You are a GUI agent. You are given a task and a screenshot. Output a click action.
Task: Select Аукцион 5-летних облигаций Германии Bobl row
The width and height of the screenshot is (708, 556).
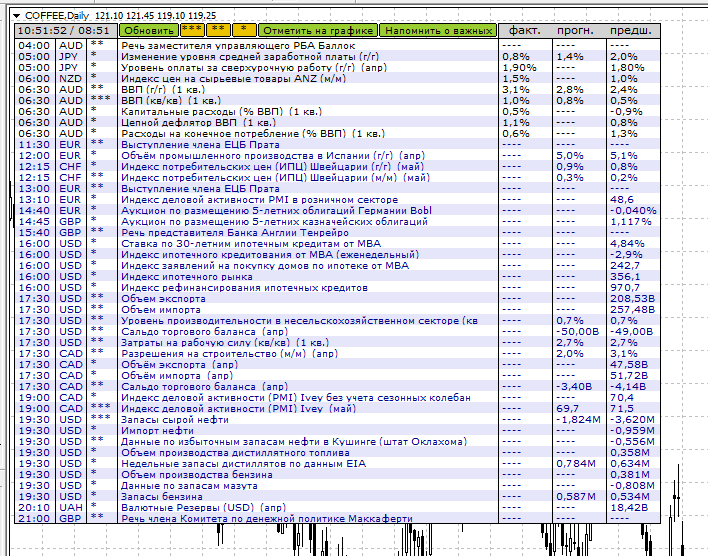[337, 210]
